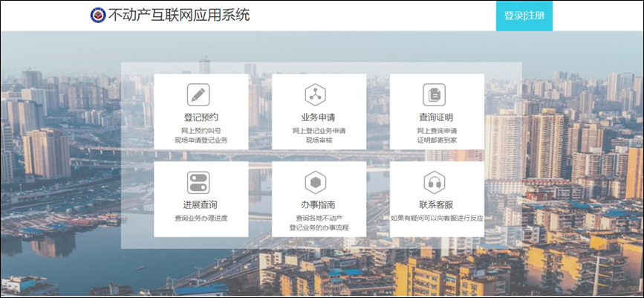Open the 进展查询 card title

coord(200,204)
